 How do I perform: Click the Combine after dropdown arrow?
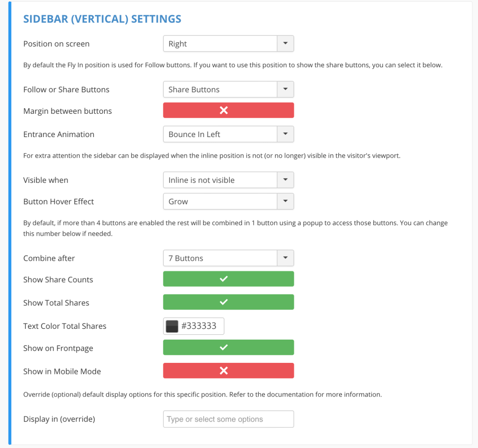click(286, 258)
